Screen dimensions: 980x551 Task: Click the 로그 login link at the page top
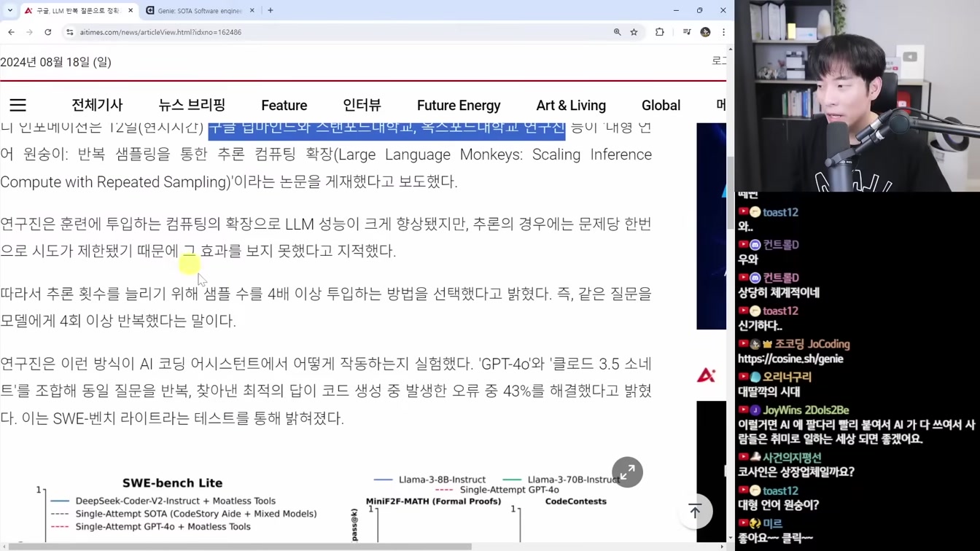pos(719,60)
